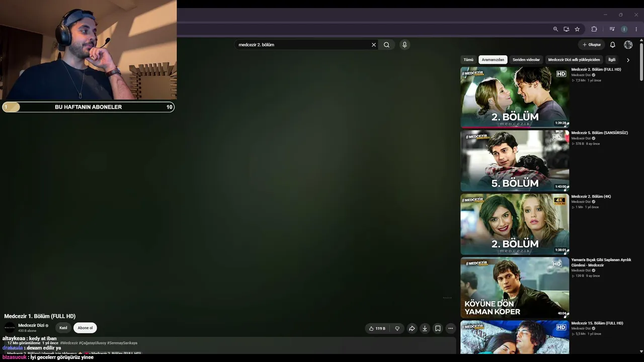This screenshot has width=644, height=362.
Task: Subscribe with the Abone ol button
Action: click(85, 328)
